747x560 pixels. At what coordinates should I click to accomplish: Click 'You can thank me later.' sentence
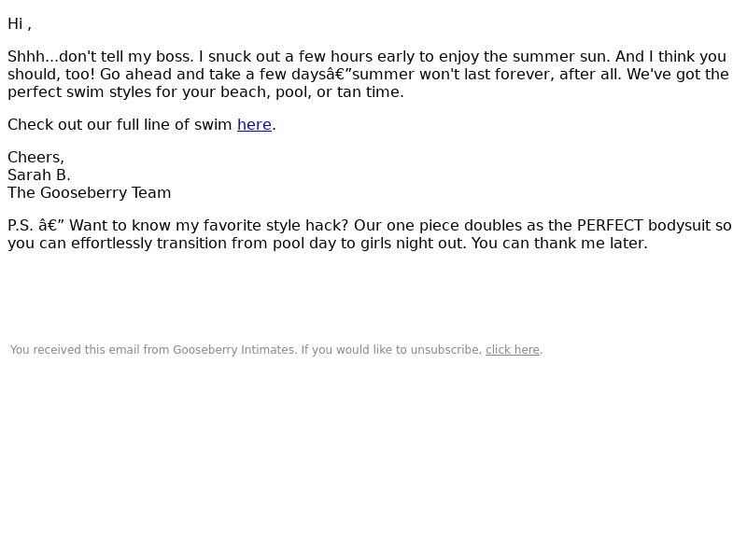(x=559, y=244)
